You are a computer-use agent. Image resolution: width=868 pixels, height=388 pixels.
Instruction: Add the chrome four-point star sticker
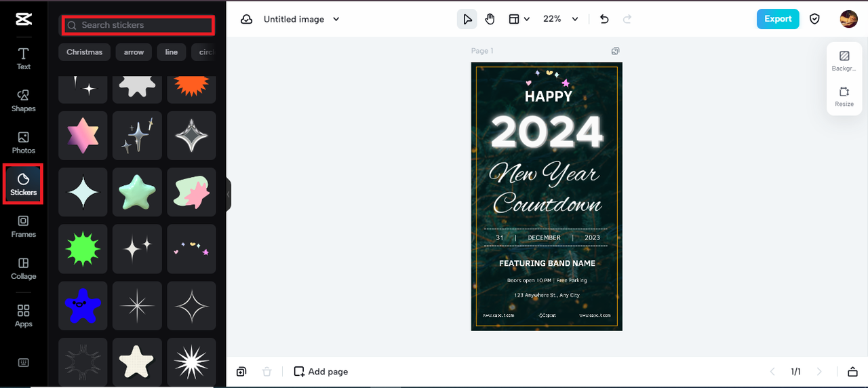click(x=191, y=136)
